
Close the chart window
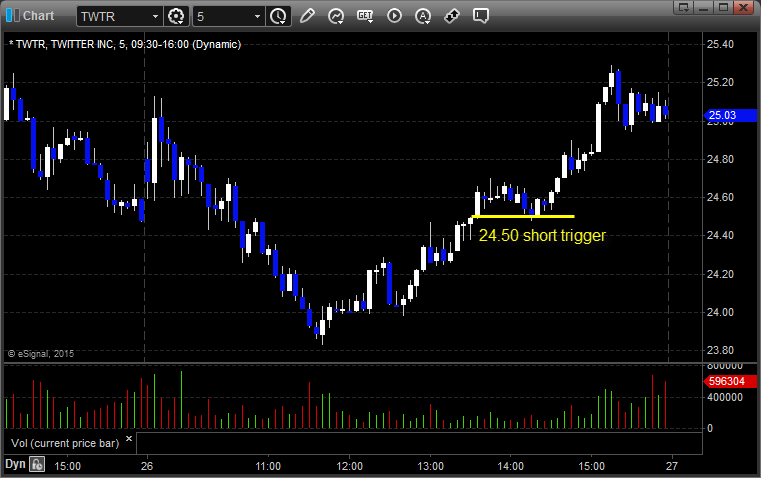tap(743, 7)
